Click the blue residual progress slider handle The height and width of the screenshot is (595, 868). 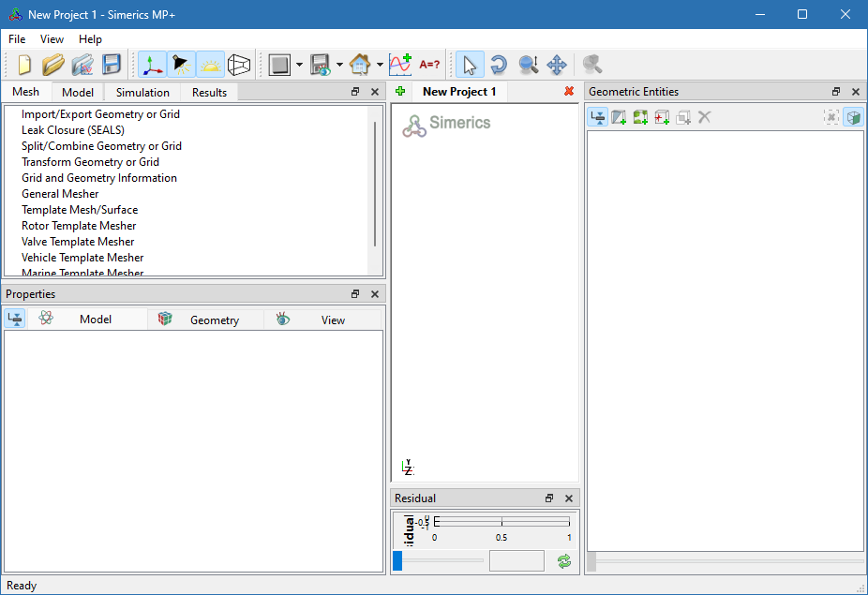[x=397, y=560]
